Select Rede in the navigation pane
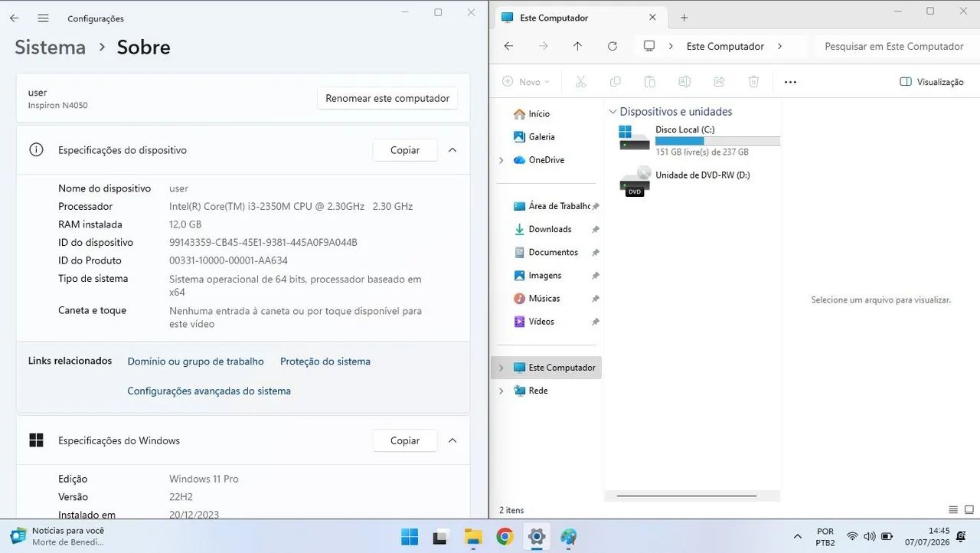This screenshot has width=980, height=553. coord(537,391)
